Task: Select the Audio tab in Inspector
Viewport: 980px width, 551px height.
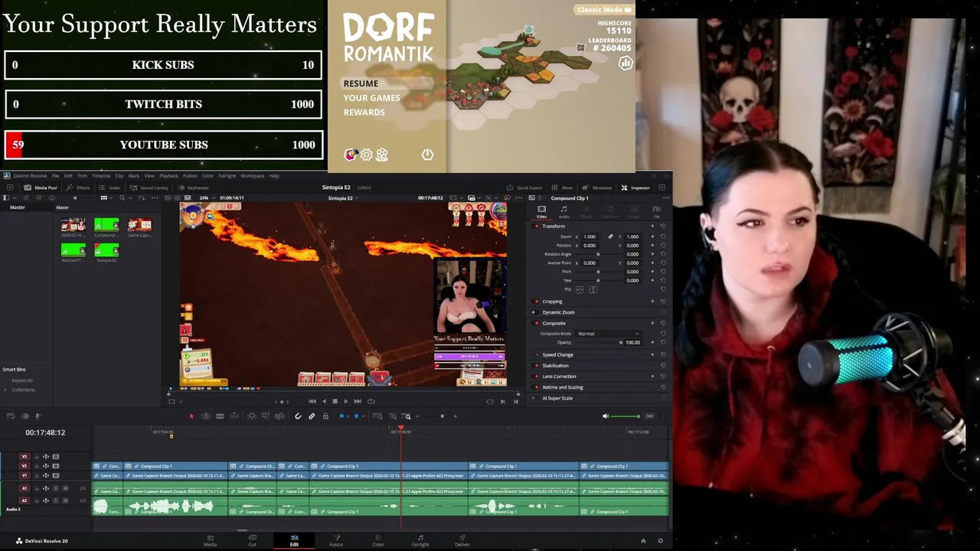Action: pos(564,212)
